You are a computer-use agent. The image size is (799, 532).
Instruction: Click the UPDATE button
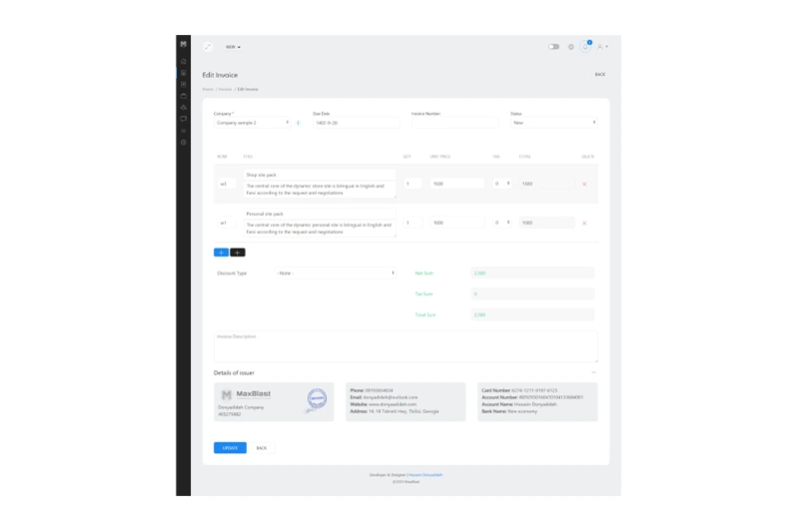click(x=230, y=448)
